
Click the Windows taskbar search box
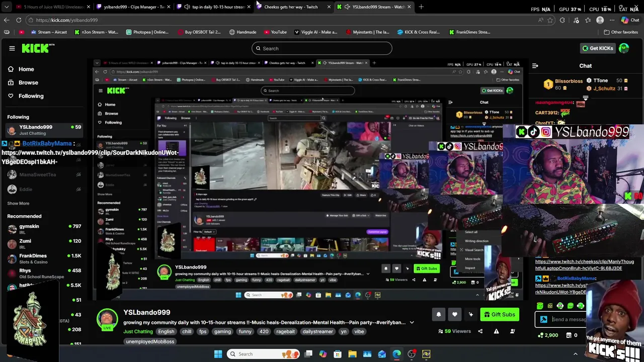(x=263, y=354)
